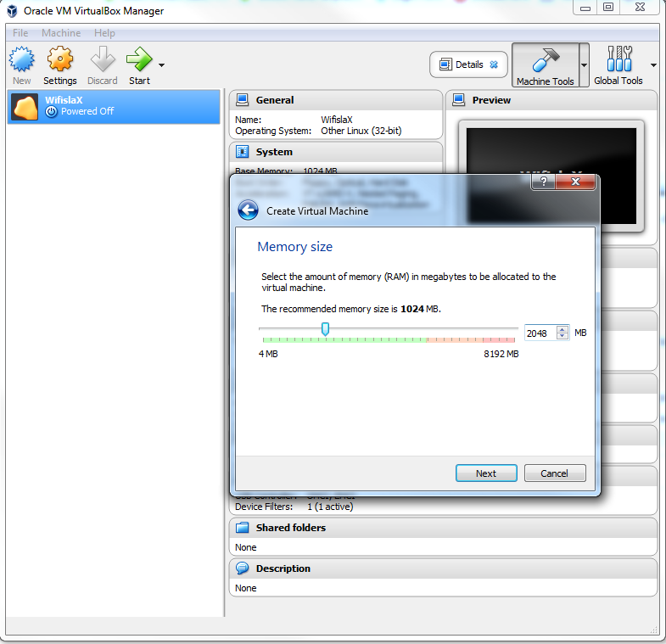Select Global Tools button
Screen dimensions: 666x644
pyautogui.click(x=618, y=65)
